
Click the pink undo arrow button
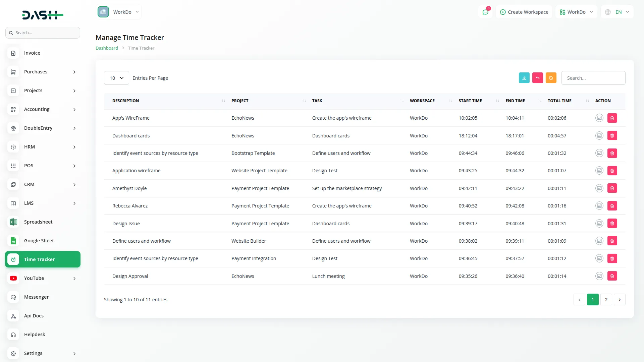click(x=537, y=78)
